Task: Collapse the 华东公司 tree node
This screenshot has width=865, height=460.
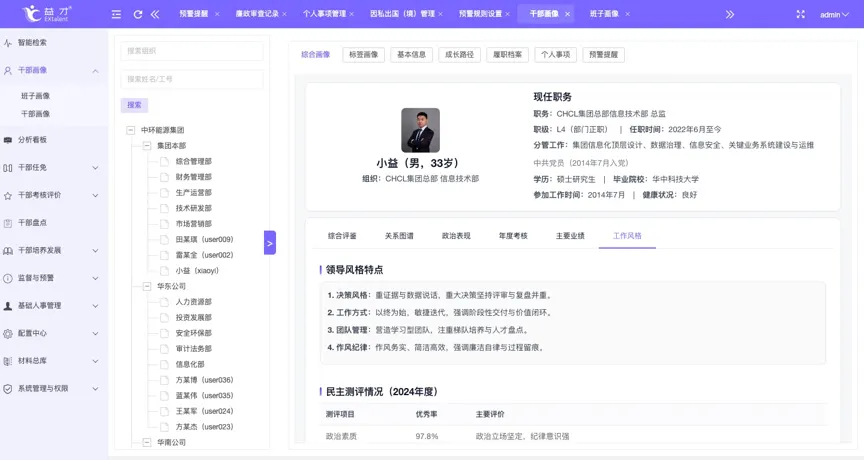Action: pos(147,286)
